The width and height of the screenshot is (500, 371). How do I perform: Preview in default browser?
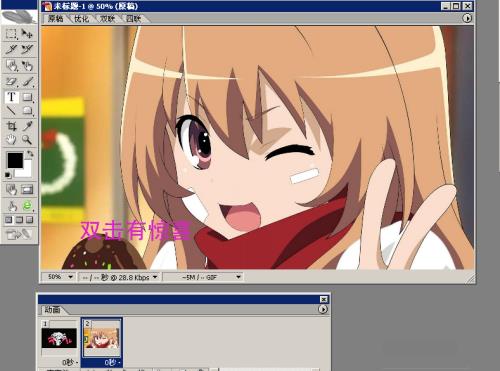pos(27,206)
